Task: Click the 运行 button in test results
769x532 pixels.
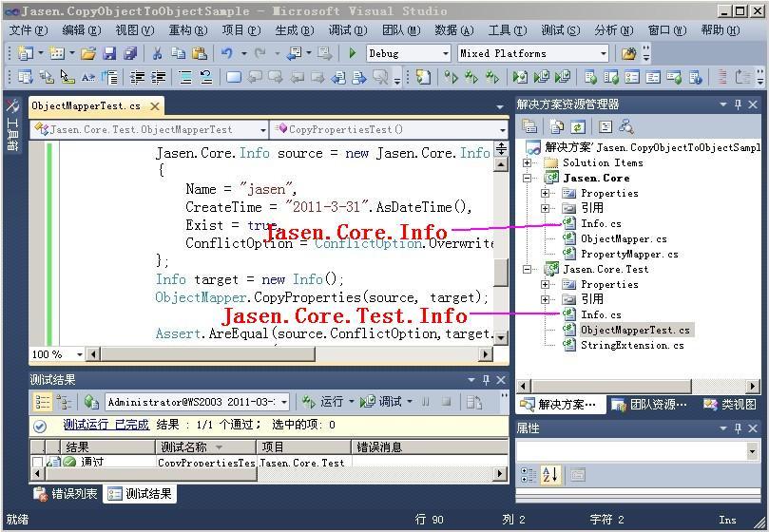Action: pyautogui.click(x=323, y=402)
